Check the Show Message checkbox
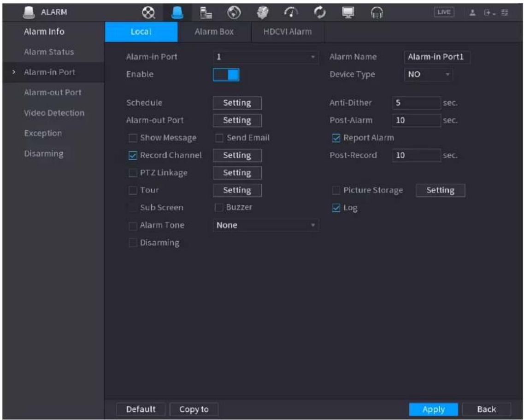The height and width of the screenshot is (420, 524). tap(133, 138)
